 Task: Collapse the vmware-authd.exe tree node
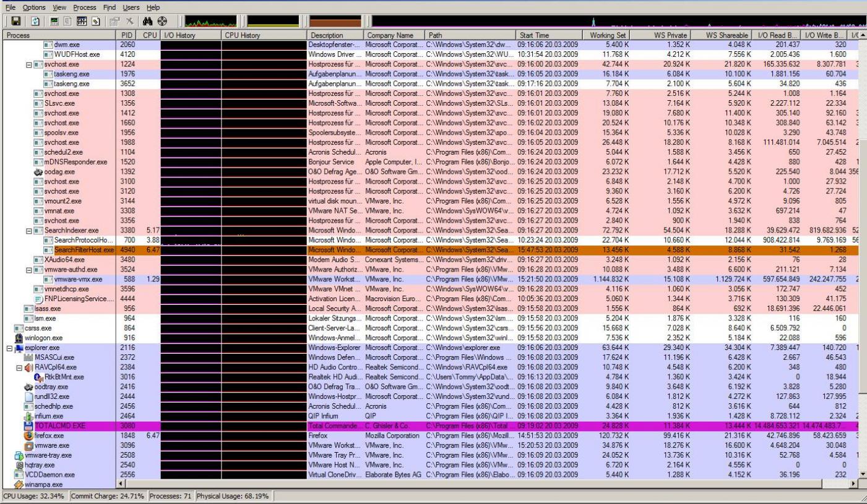30,270
